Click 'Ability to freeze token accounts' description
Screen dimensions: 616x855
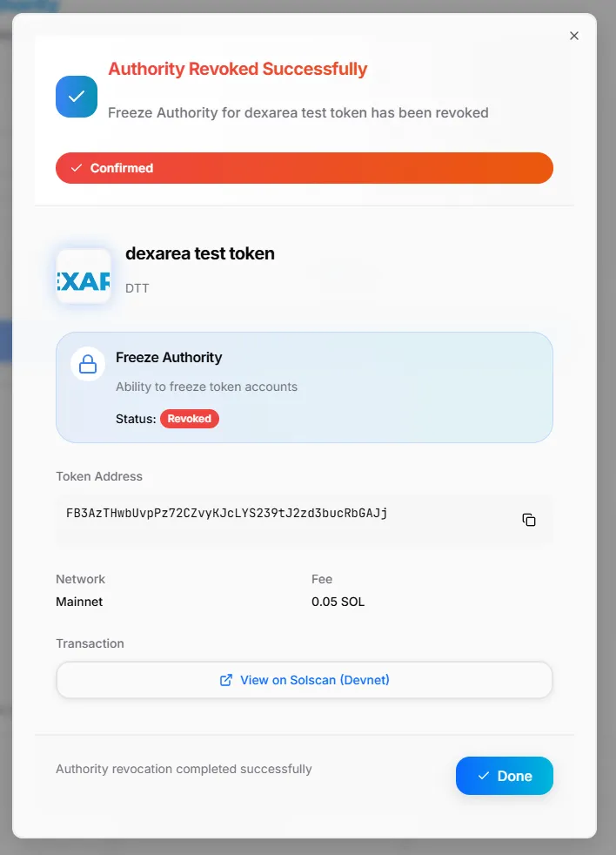click(206, 387)
